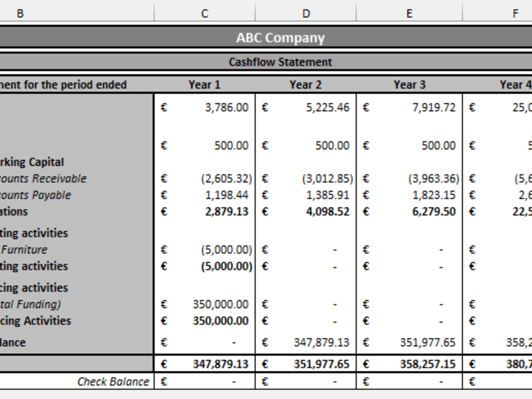Select the 500.00 cell under Year 2
This screenshot has height=399, width=532.
pyautogui.click(x=306, y=146)
